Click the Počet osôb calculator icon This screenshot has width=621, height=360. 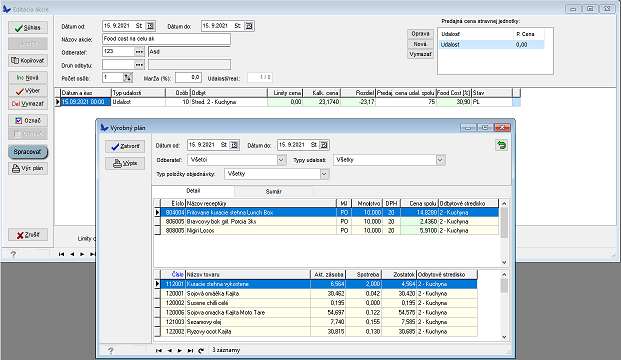pyautogui.click(x=128, y=78)
